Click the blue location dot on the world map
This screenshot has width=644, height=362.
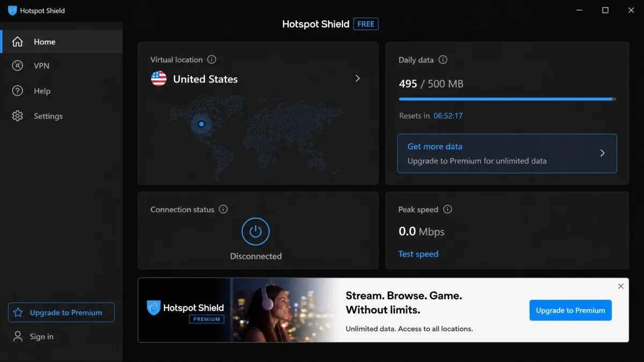201,124
